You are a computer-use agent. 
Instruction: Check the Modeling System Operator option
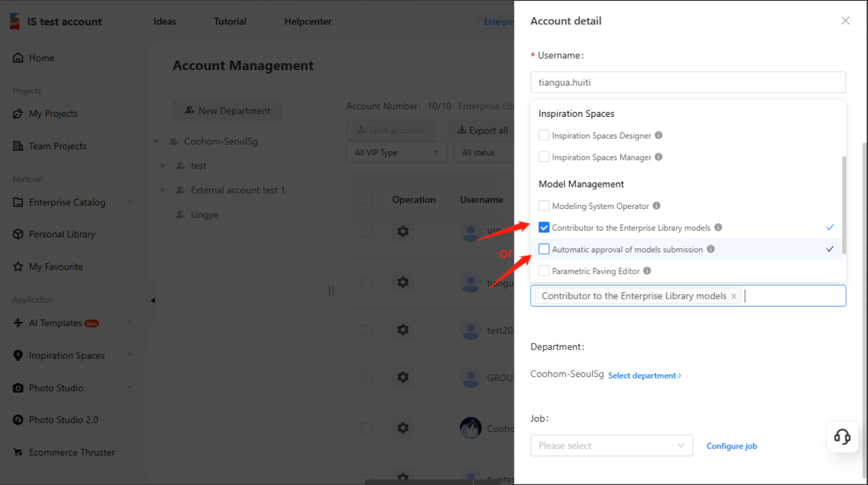click(544, 206)
